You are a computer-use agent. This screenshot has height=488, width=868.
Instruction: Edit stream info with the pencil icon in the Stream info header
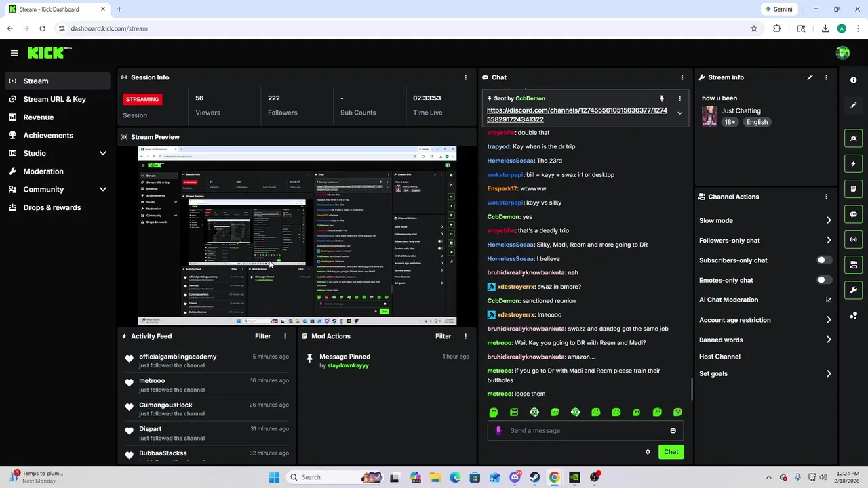click(810, 77)
